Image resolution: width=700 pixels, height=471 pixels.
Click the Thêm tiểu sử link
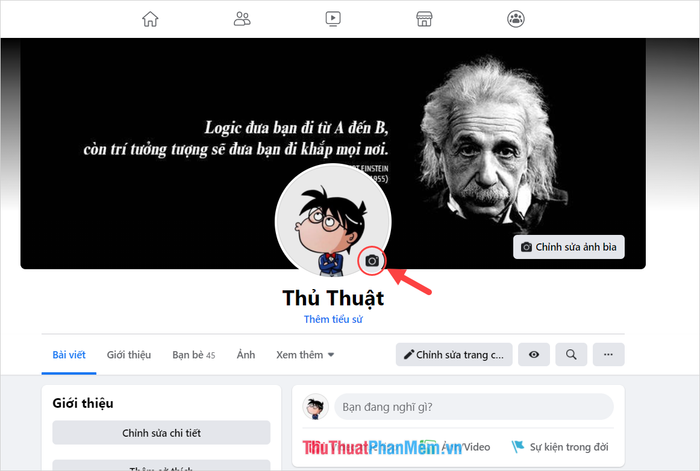(x=333, y=319)
